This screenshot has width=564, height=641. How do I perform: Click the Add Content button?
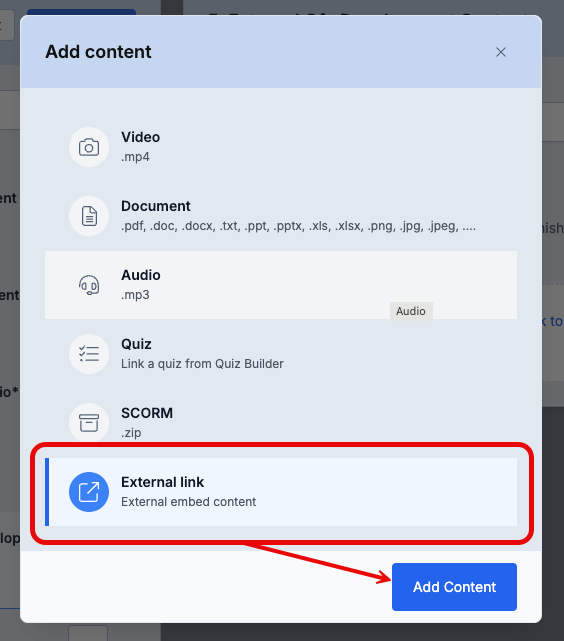(454, 587)
